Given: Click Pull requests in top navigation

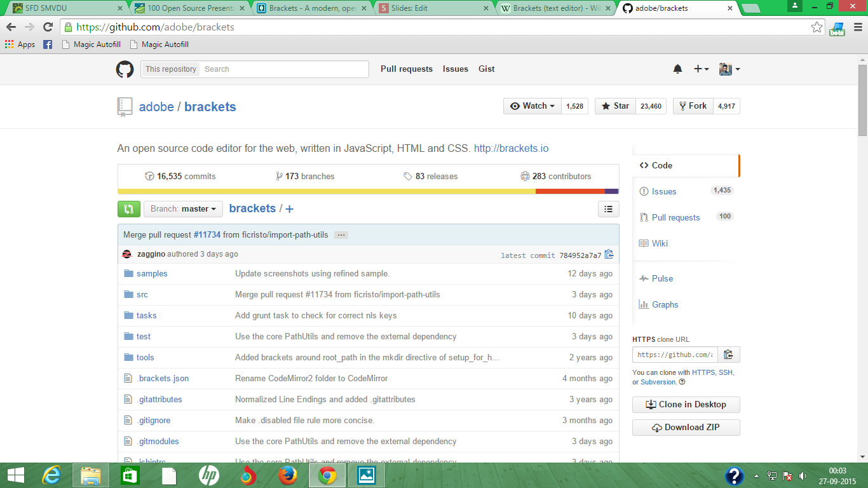Looking at the screenshot, I should pos(407,69).
